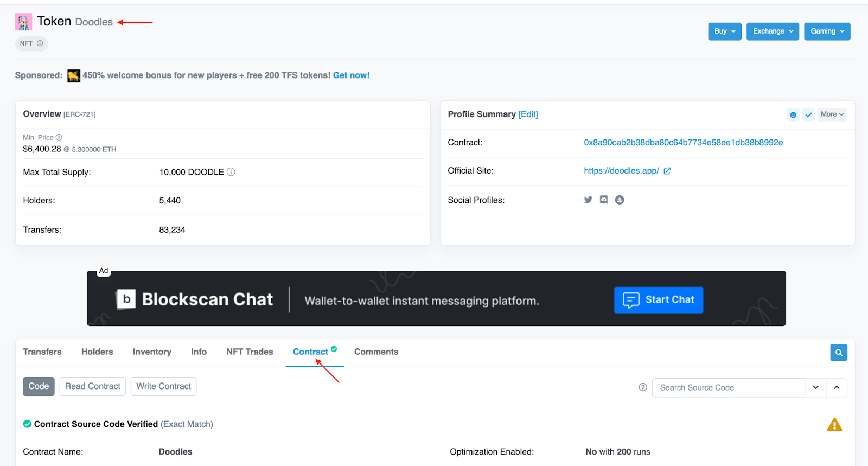Click the up chevron next to source search
Image resolution: width=868 pixels, height=466 pixels.
[837, 388]
